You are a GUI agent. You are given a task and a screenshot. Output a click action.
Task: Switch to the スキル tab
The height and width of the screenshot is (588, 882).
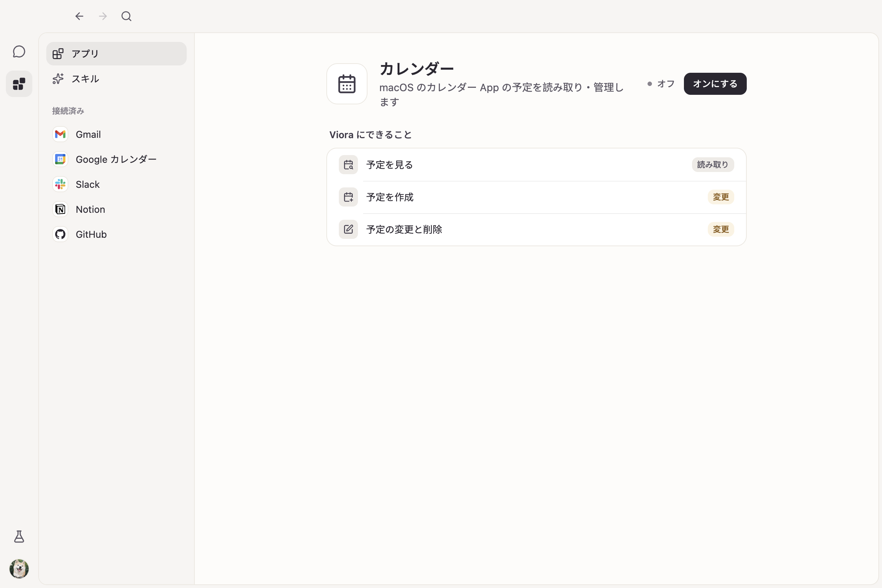116,79
